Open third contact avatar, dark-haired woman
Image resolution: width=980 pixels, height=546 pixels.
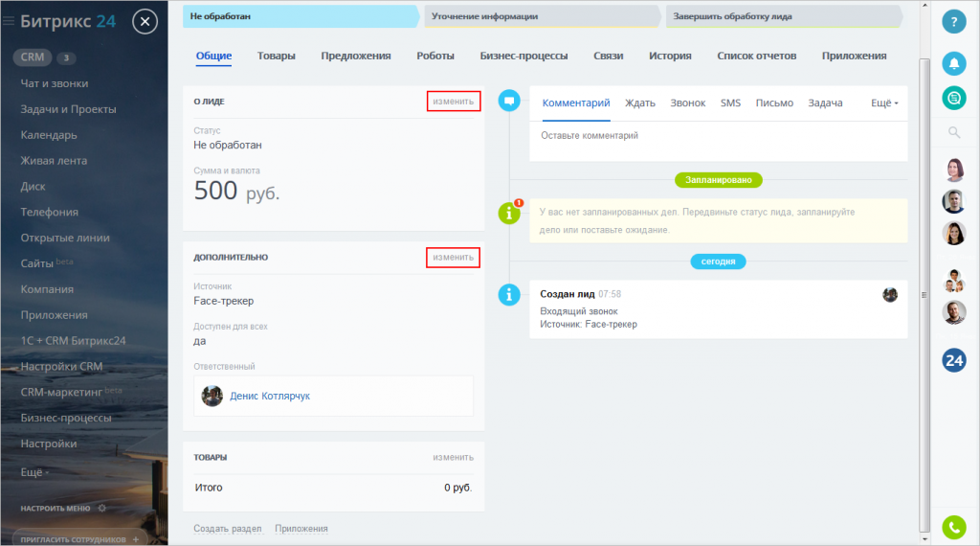(x=954, y=234)
